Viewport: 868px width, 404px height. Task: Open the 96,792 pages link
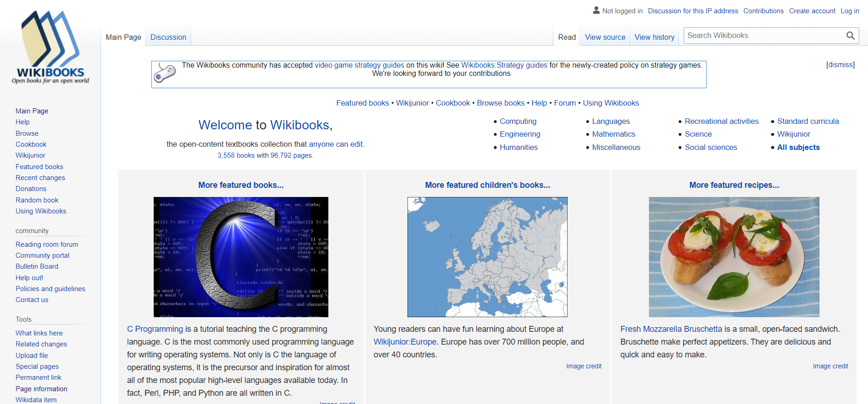click(291, 155)
